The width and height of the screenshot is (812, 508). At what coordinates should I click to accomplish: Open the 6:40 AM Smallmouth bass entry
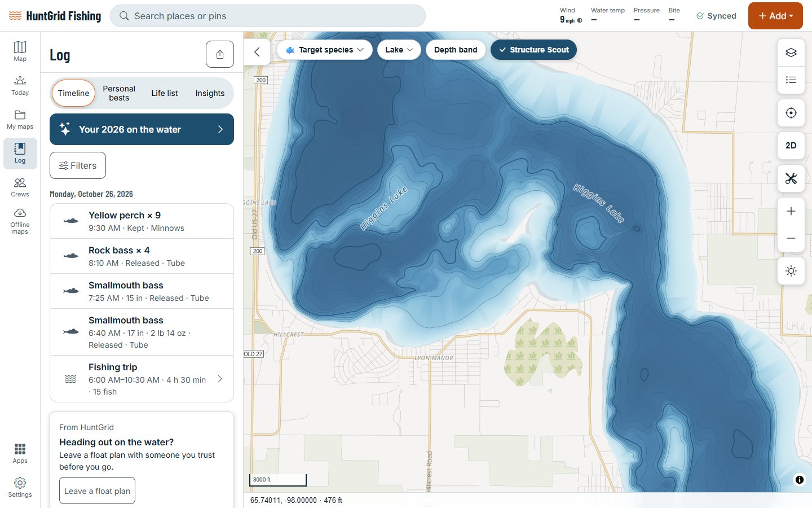point(142,332)
